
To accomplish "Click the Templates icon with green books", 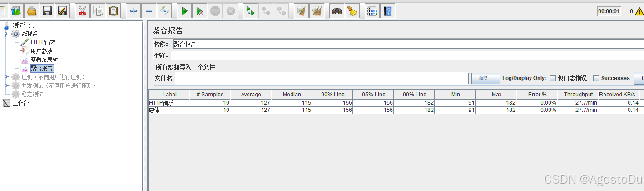I will tap(16, 10).
